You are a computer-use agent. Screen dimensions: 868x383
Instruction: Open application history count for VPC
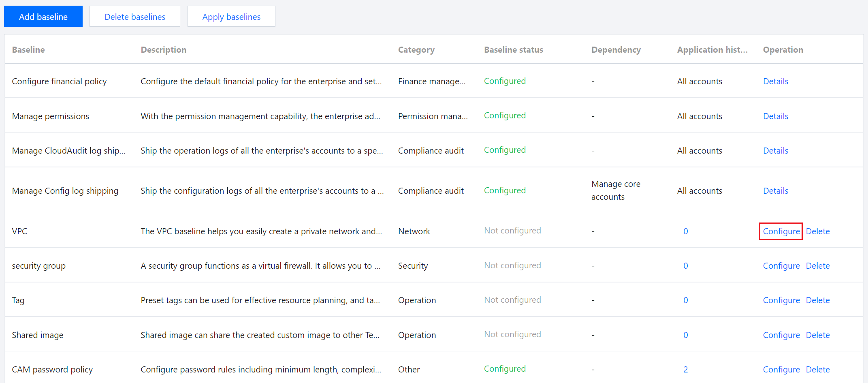coord(685,231)
